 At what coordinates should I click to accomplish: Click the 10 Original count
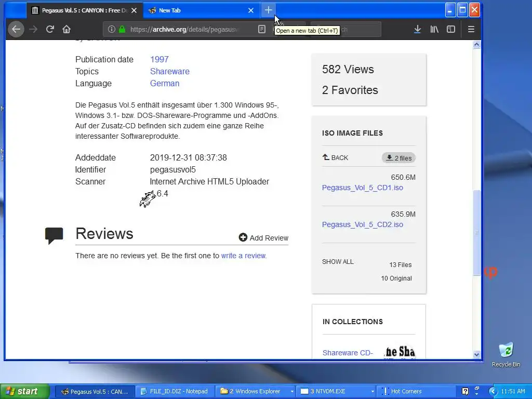coord(396,278)
